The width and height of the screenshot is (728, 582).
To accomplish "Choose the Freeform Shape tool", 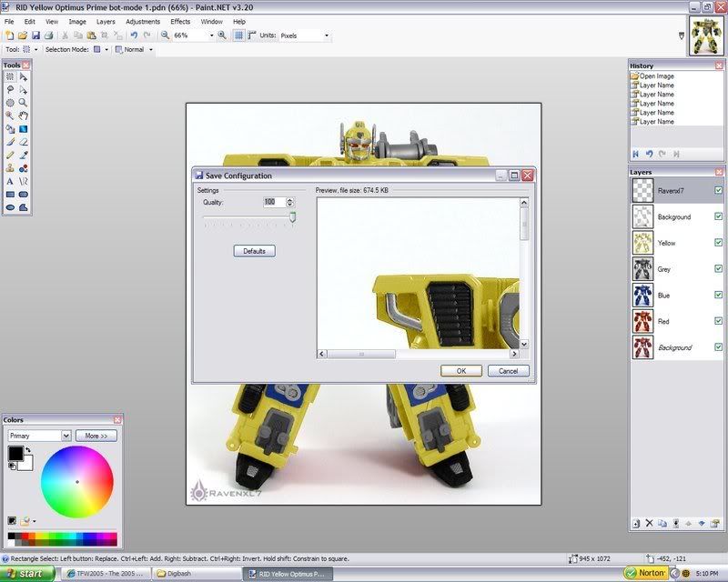I will tap(24, 207).
